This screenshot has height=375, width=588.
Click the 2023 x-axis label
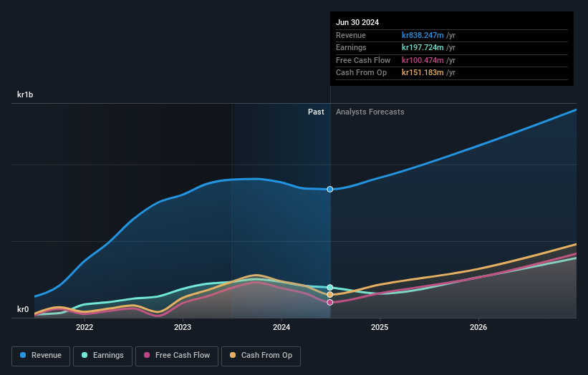[x=183, y=328]
